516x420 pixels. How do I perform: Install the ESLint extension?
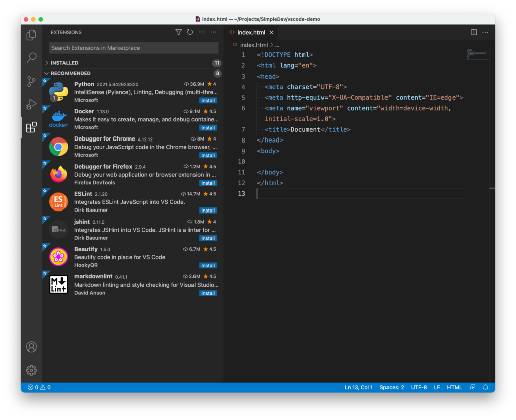(208, 211)
